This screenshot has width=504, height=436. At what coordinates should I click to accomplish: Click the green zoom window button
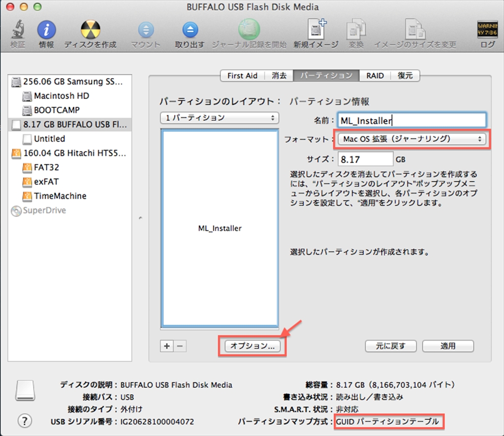pos(37,7)
